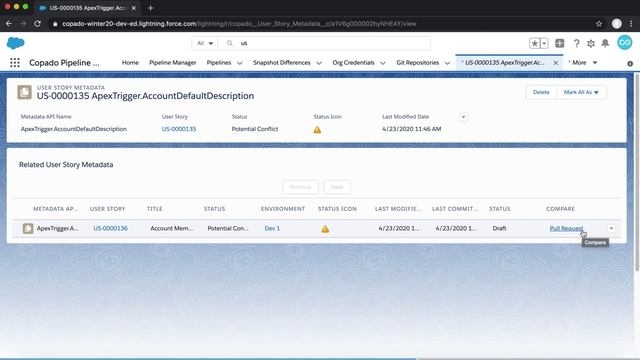Screen dimensions: 640x360
Task: Open the More navigation dropdown
Action: [583, 62]
